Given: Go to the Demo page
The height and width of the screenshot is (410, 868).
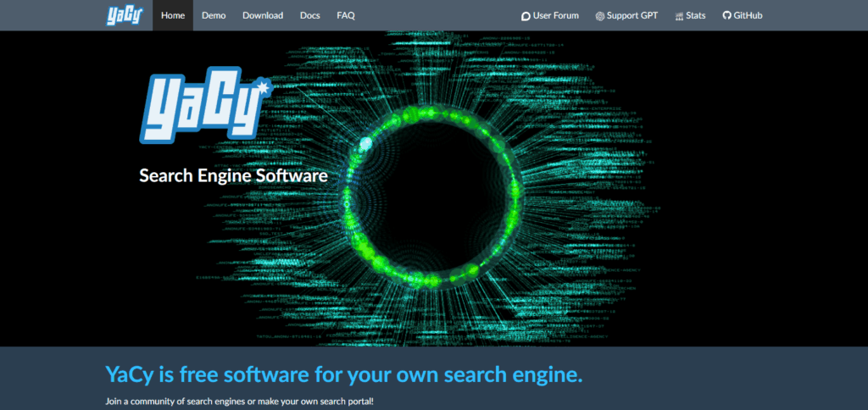Looking at the screenshot, I should [214, 15].
